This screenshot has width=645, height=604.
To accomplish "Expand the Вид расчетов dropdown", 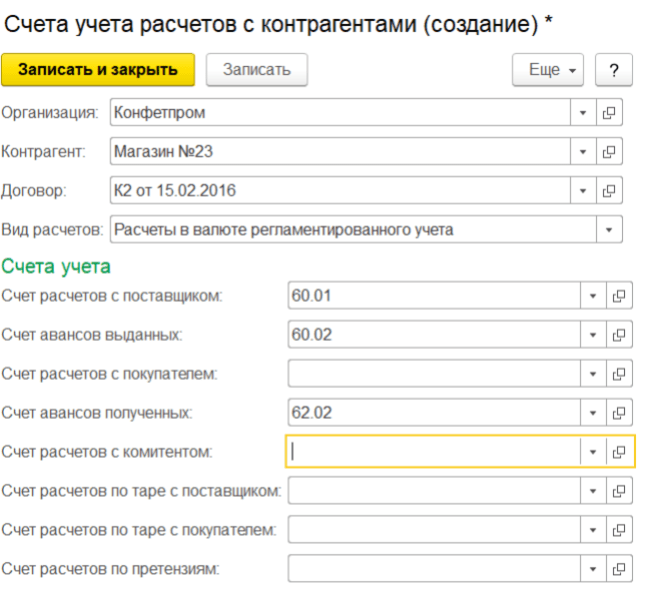I will (x=609, y=230).
